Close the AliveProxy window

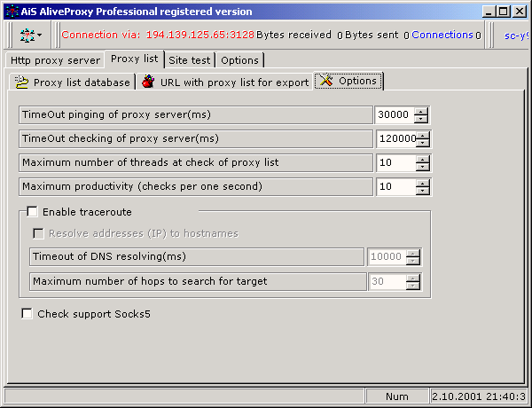pos(519,12)
